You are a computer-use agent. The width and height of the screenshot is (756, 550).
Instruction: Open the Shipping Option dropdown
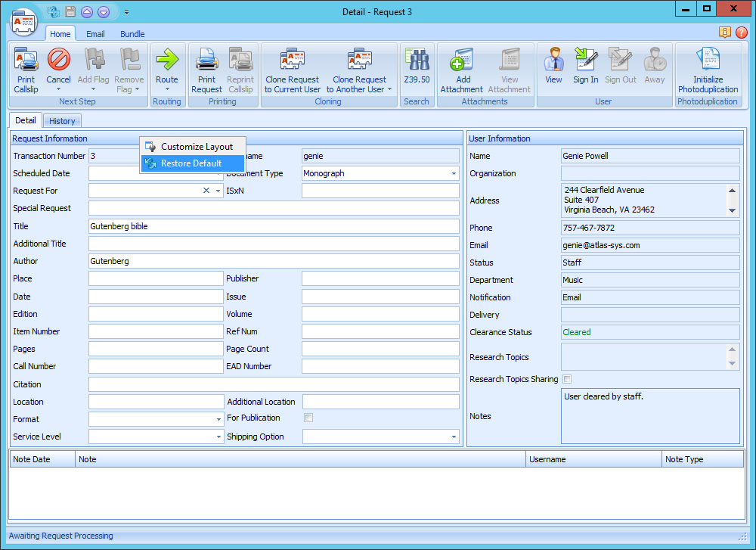coord(454,437)
